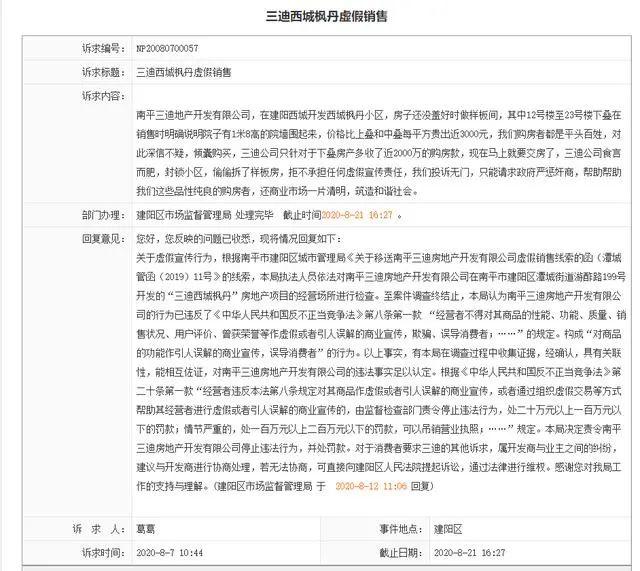Click the 诉求人 label

pyautogui.click(x=99, y=529)
